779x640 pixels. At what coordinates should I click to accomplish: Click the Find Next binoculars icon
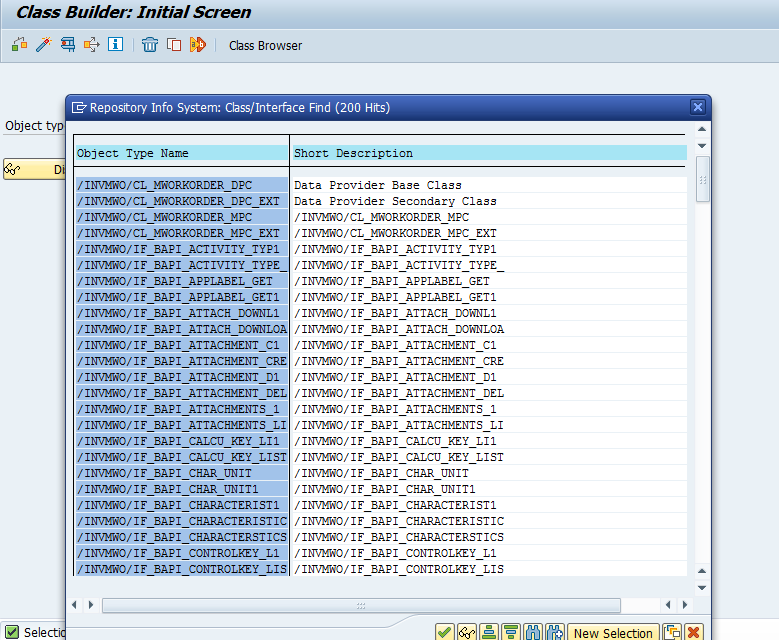(555, 633)
